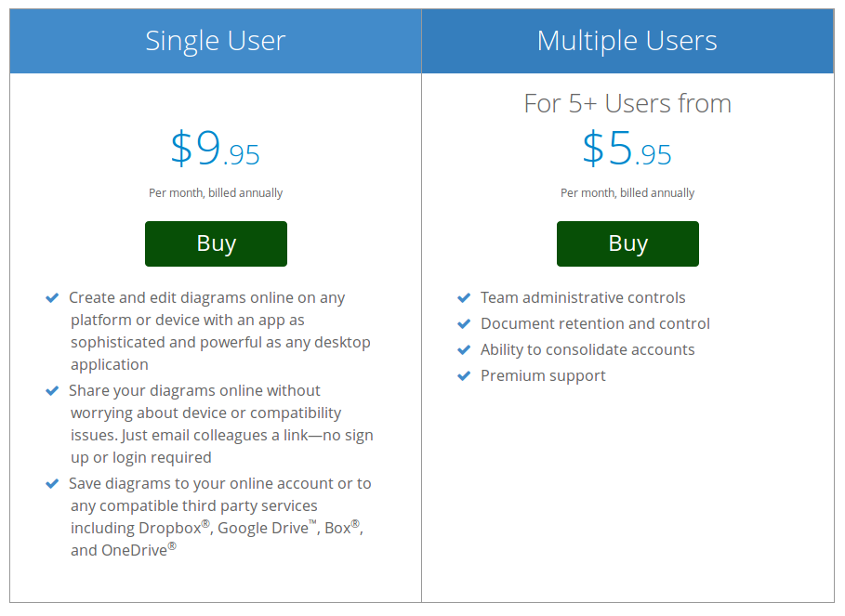
Task: Click the checkmark beside 'Ability to consolidate accounts'
Action: [464, 349]
